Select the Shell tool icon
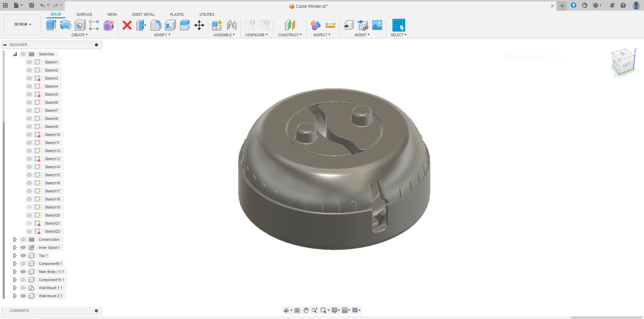The width and height of the screenshot is (644, 319). (x=170, y=25)
